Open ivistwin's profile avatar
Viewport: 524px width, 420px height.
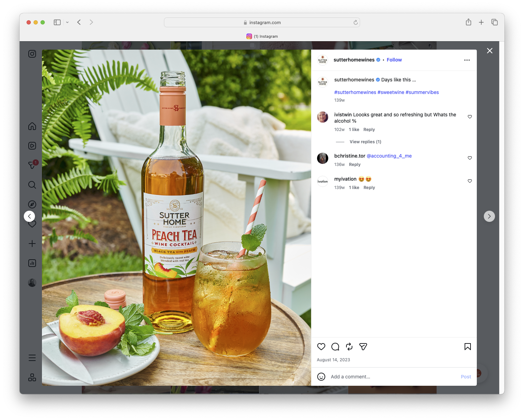(323, 117)
